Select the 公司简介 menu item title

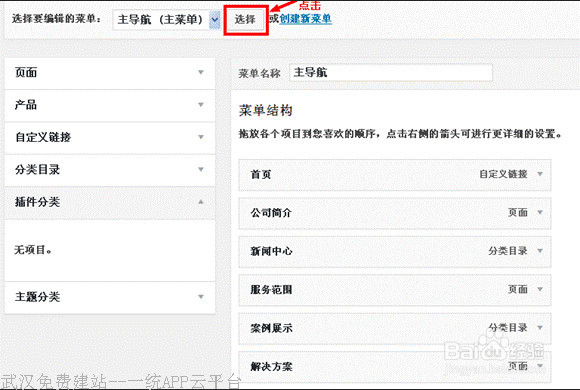coord(271,213)
